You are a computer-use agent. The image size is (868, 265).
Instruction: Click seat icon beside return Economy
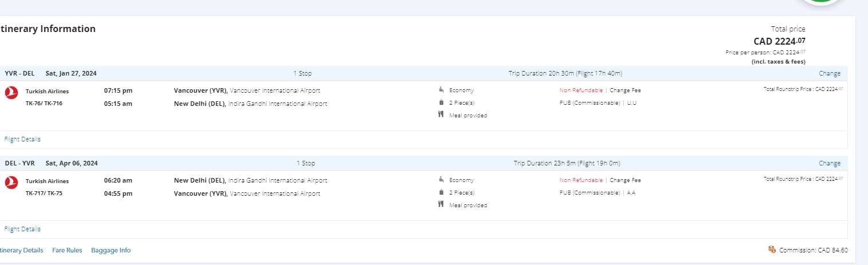pos(441,180)
